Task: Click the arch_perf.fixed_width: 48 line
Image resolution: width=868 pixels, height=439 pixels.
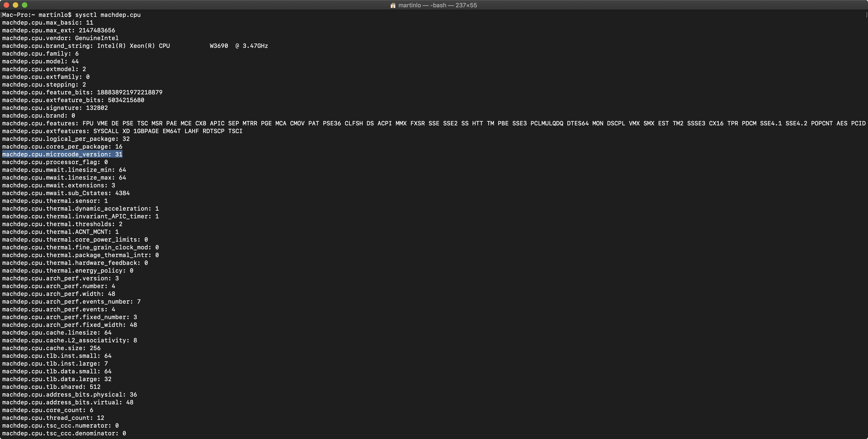Action: [x=69, y=325]
